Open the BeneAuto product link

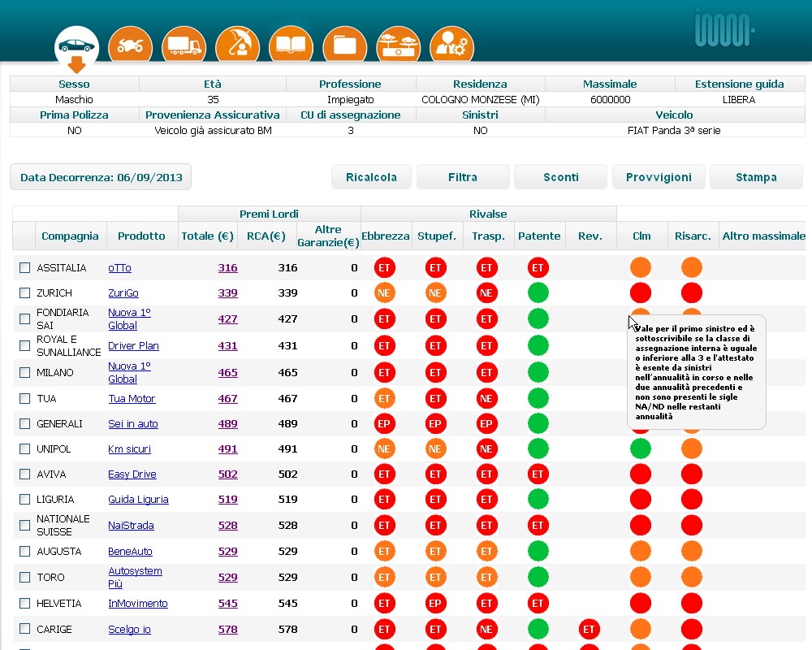click(x=130, y=551)
